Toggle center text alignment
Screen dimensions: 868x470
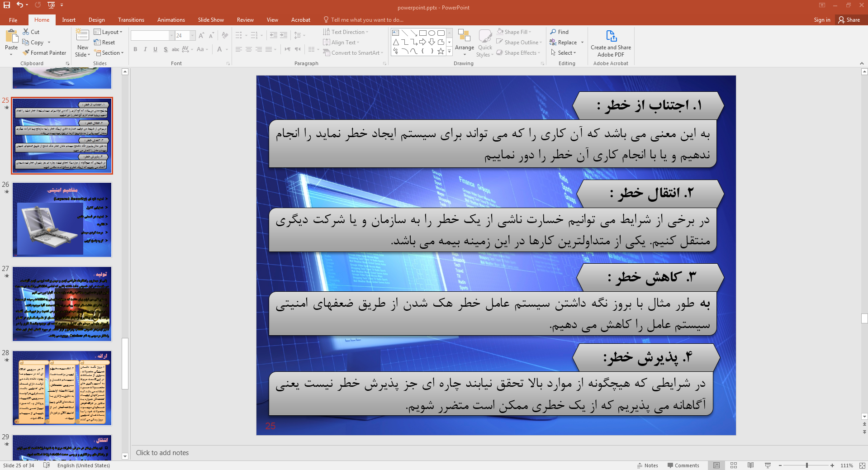249,49
